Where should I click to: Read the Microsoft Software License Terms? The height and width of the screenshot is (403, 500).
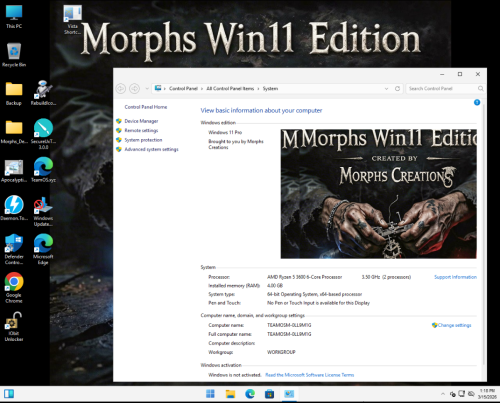pyautogui.click(x=310, y=375)
